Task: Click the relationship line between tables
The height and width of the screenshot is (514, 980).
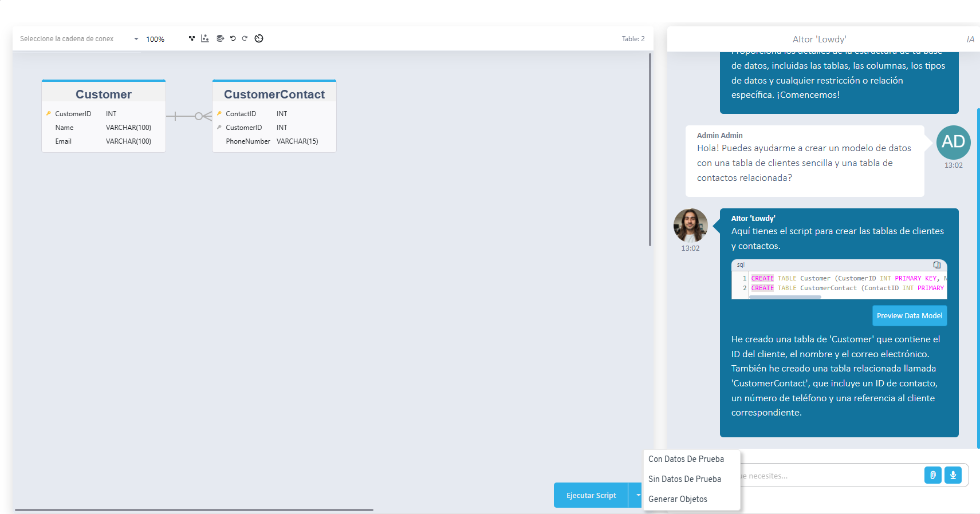Action: pos(189,116)
